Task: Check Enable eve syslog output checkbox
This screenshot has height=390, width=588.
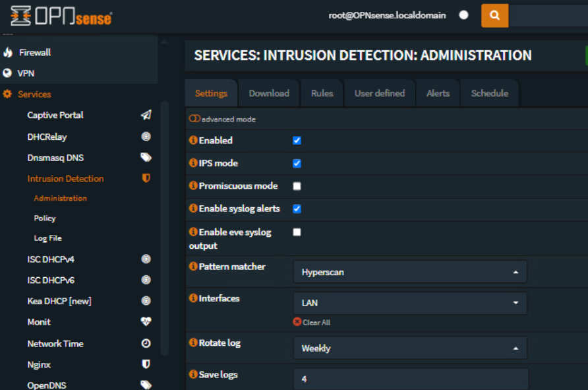Action: [297, 232]
